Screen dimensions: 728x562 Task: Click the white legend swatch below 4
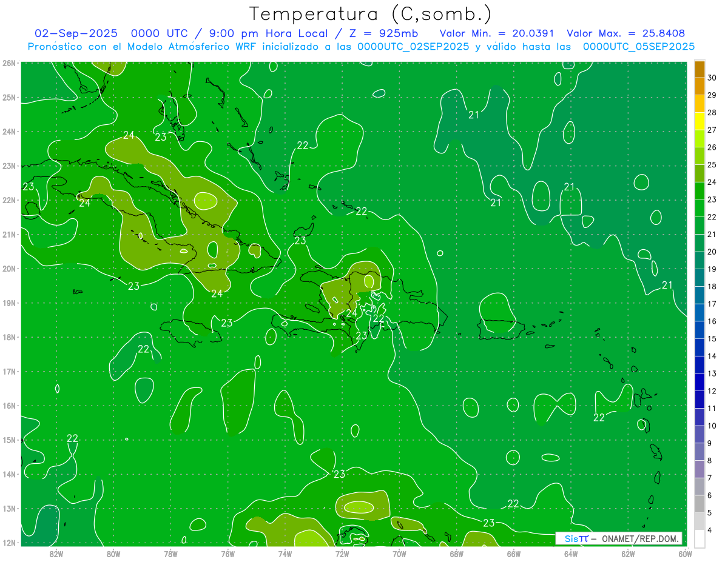[699, 538]
